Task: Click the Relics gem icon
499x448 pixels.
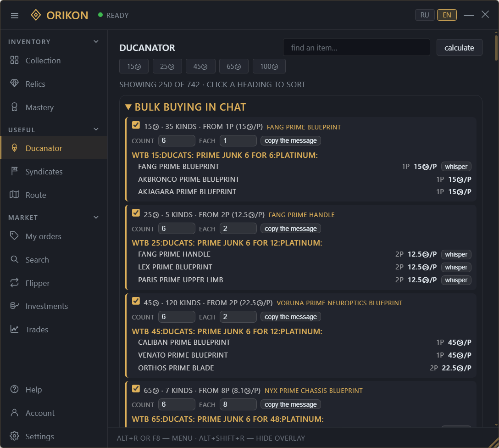Action: pyautogui.click(x=14, y=84)
